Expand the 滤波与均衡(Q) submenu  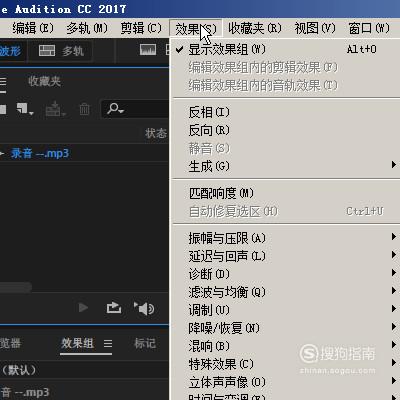tap(285, 292)
